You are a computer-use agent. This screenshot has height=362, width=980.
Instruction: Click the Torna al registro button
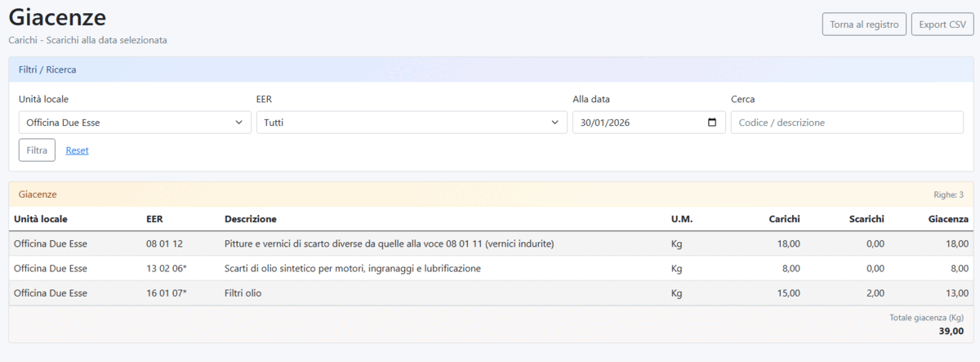864,25
